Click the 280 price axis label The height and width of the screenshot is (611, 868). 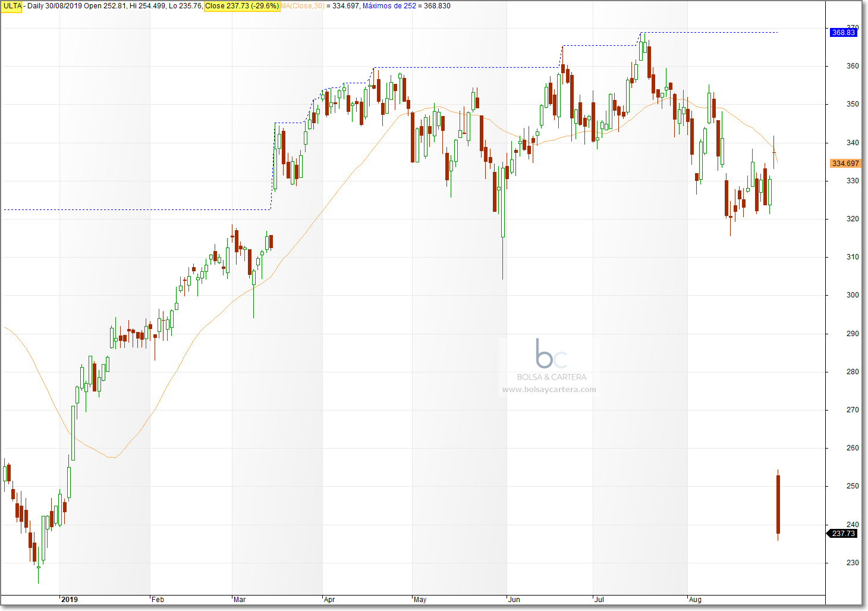pyautogui.click(x=853, y=372)
